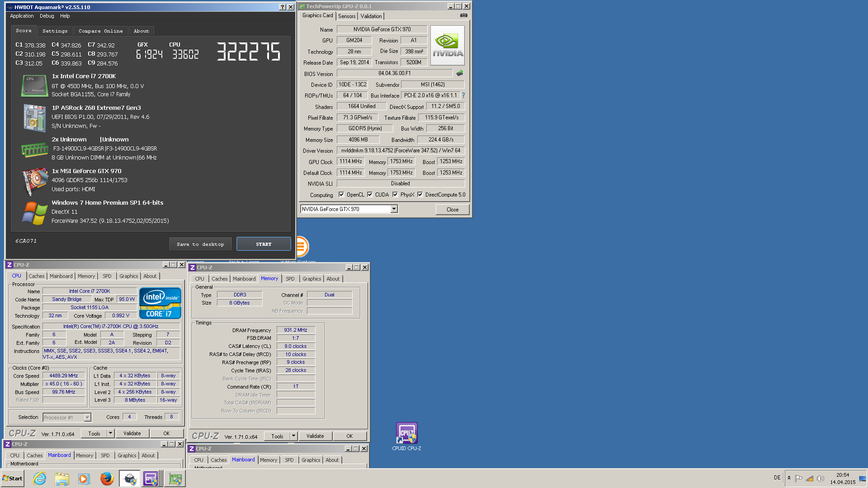Open the Debug menu in Aquamark
The image size is (868, 488).
pos(47,16)
